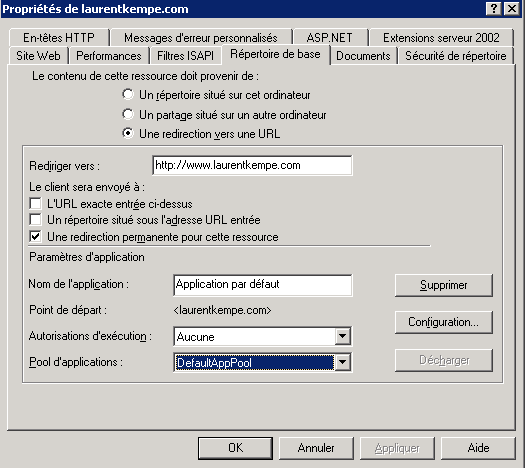Screen dimensions: 525x468
Task: Click the Aucune combo box value
Action: click(254, 336)
